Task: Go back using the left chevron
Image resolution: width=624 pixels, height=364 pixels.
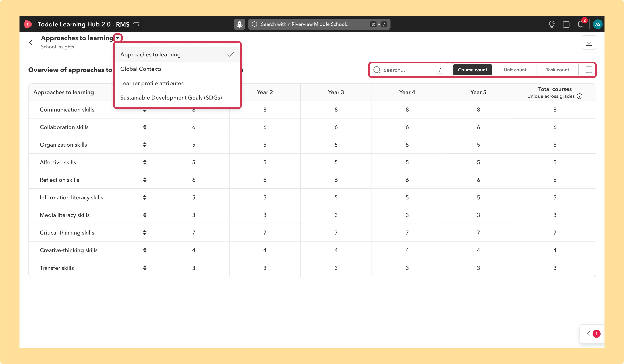Action: pyautogui.click(x=31, y=43)
